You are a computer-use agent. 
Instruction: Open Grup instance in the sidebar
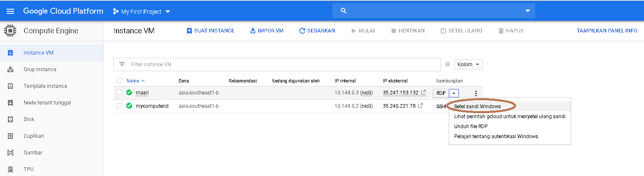[40, 69]
